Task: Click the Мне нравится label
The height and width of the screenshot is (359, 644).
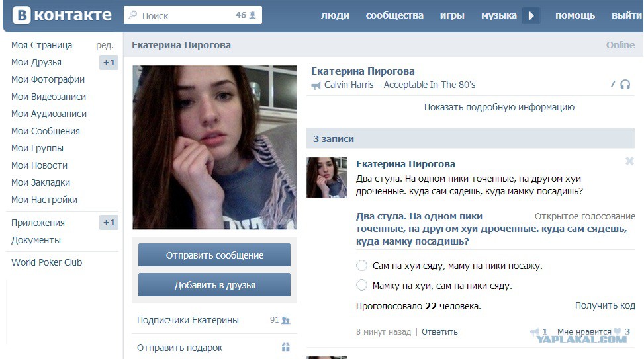Action: 584,331
